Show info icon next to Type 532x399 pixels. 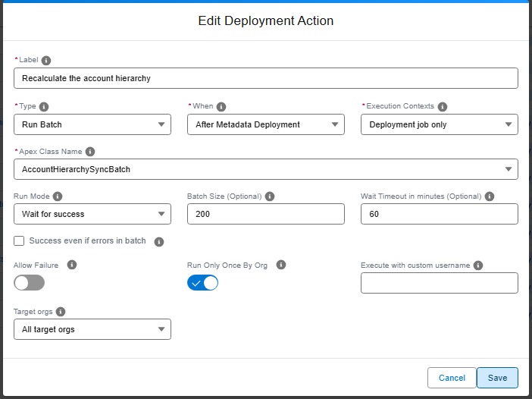pos(44,107)
